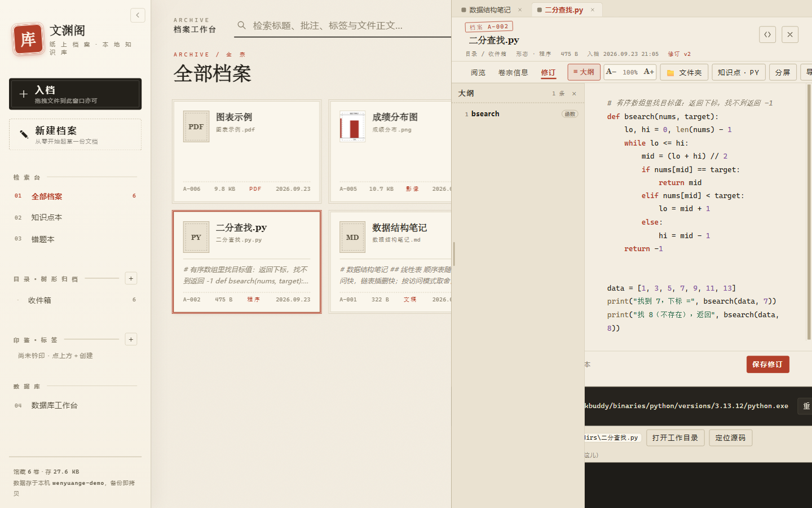Click the 分屏 split-screen button
This screenshot has height=508, width=812.
pos(783,72)
